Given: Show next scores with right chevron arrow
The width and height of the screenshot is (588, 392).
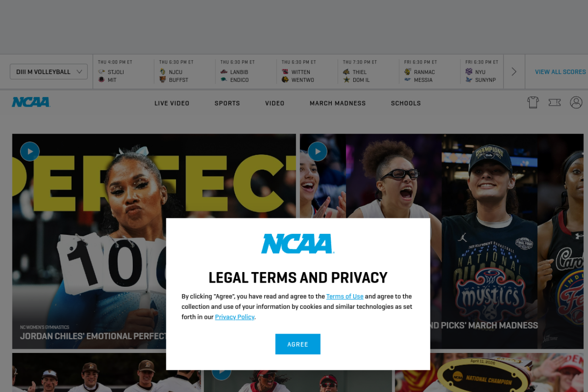Looking at the screenshot, I should pos(514,72).
